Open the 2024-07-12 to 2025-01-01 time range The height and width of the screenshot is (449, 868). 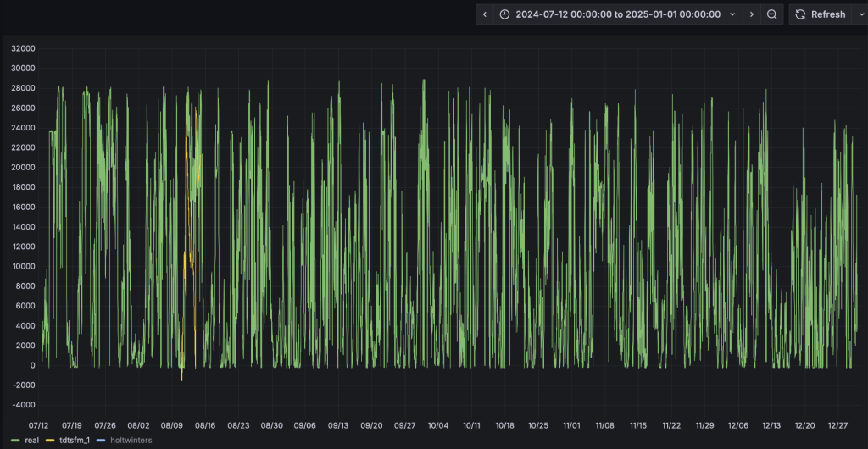[x=618, y=14]
